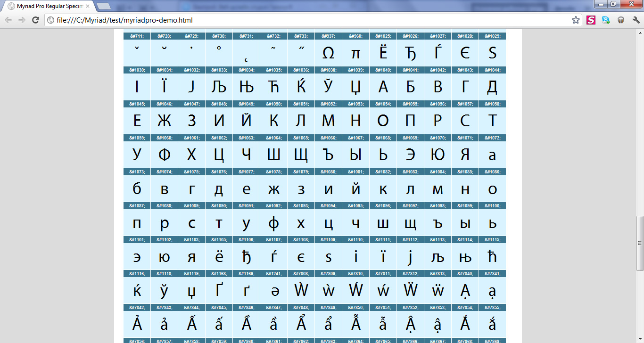
Task: Click the forward navigation arrow
Action: tap(22, 20)
